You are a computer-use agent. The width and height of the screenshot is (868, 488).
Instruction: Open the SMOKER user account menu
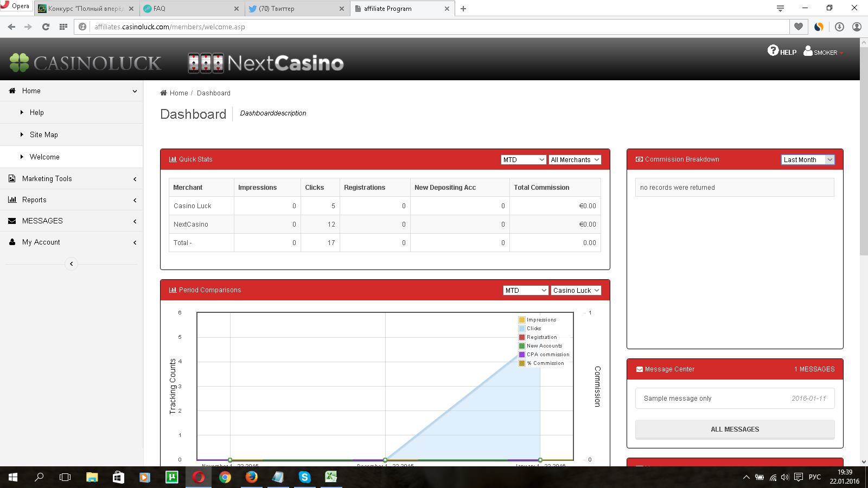(x=824, y=52)
